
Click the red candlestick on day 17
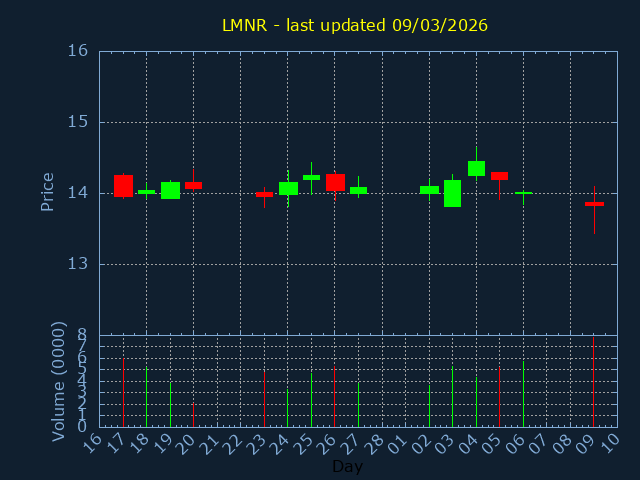(123, 186)
